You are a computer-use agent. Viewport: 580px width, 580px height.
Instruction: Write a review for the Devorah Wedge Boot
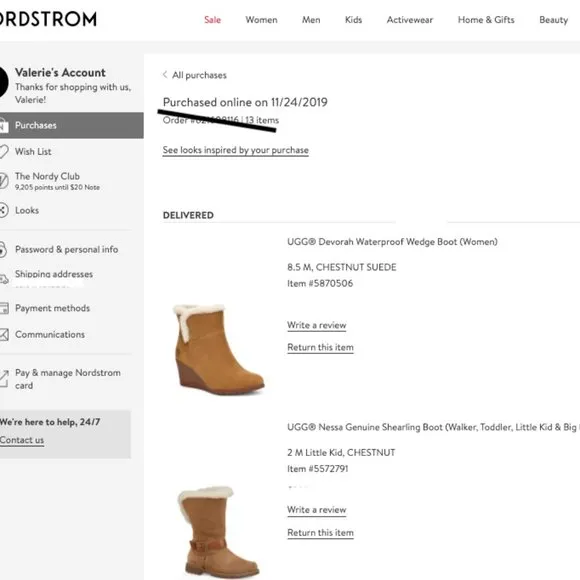(x=317, y=325)
